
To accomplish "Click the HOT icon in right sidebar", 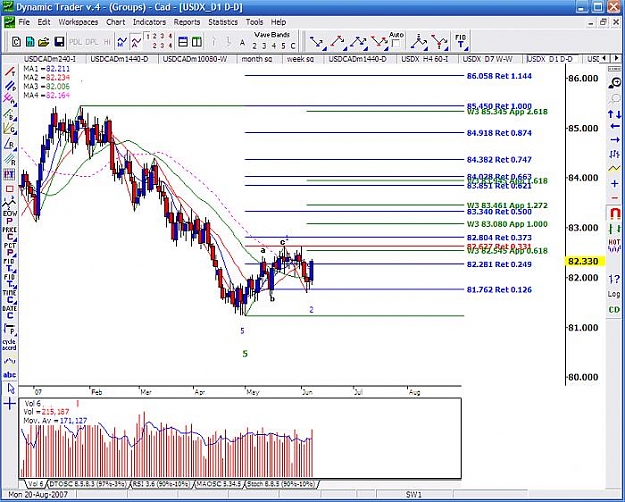I will [614, 246].
